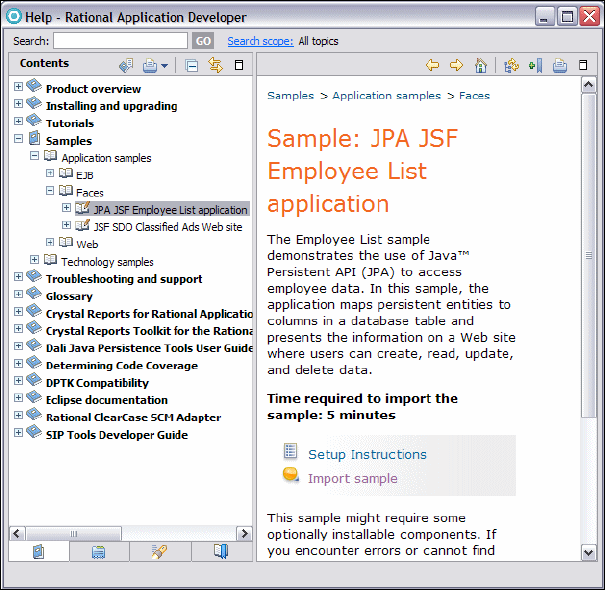The height and width of the screenshot is (590, 605).
Task: Click the vertical scrollbar thumb in content pane
Action: [588, 255]
